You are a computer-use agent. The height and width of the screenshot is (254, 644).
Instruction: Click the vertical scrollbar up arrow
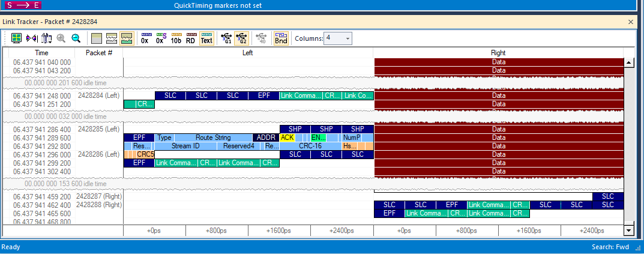point(628,63)
